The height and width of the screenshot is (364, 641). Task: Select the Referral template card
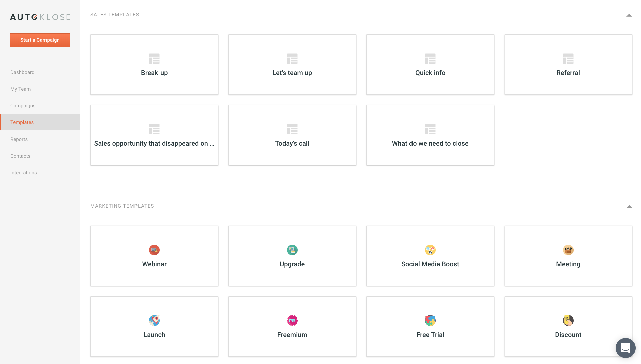(568, 65)
